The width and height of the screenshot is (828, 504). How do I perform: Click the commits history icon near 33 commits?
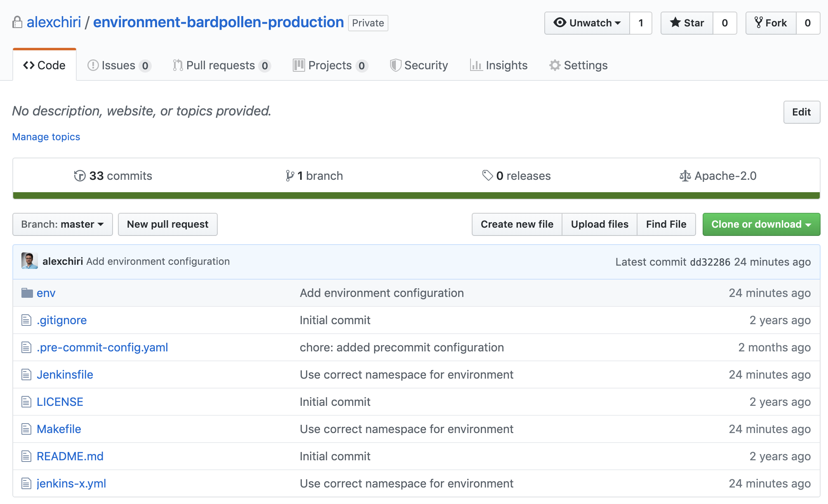(x=79, y=176)
